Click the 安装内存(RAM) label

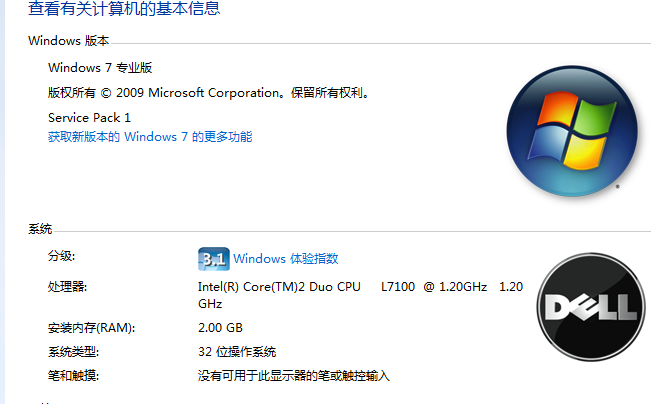coord(91,328)
